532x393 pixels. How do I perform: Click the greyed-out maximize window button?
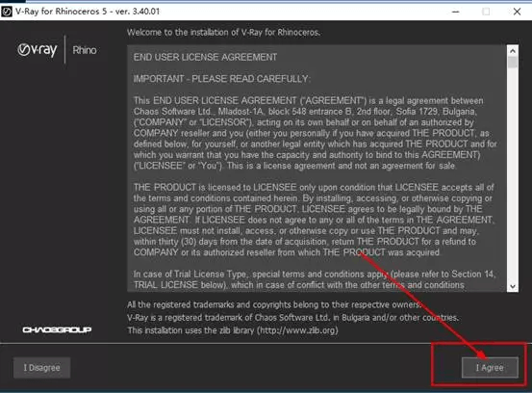point(486,12)
